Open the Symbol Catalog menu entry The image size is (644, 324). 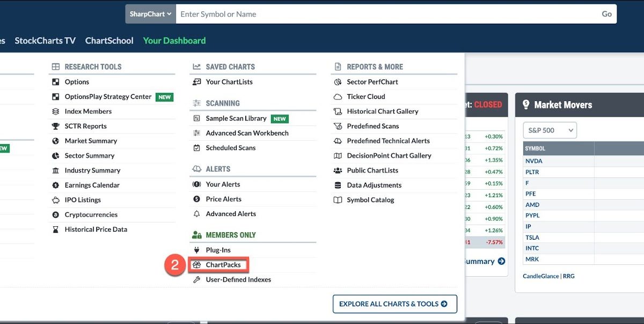tap(370, 200)
